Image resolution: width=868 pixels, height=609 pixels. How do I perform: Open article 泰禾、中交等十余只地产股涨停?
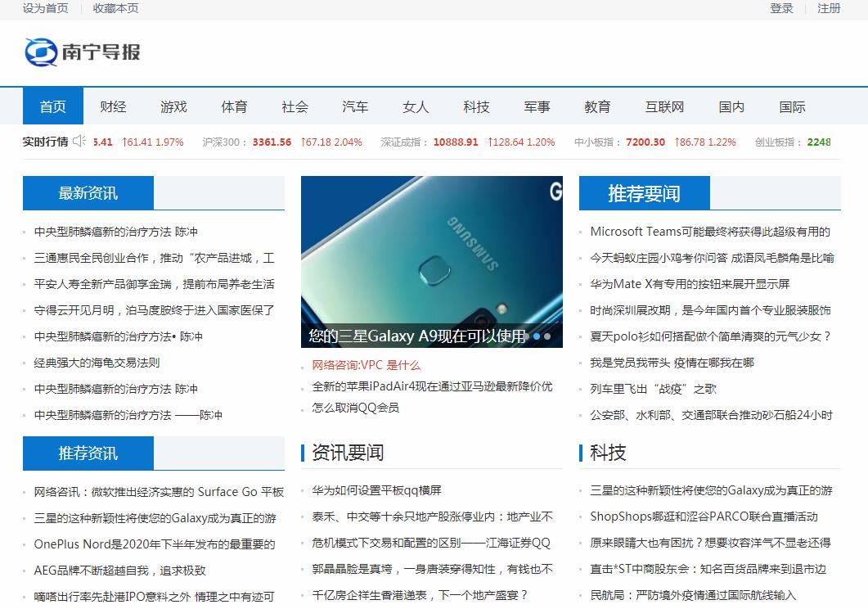pyautogui.click(x=432, y=517)
